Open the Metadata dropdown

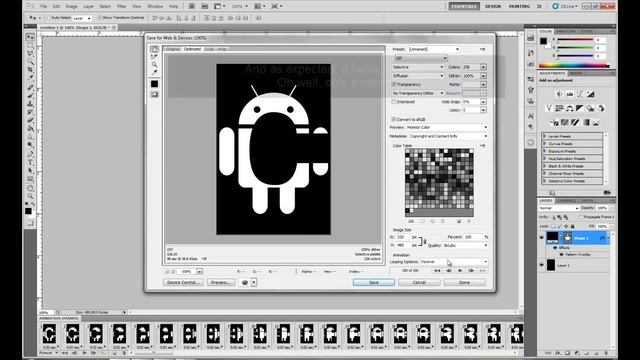[448, 136]
